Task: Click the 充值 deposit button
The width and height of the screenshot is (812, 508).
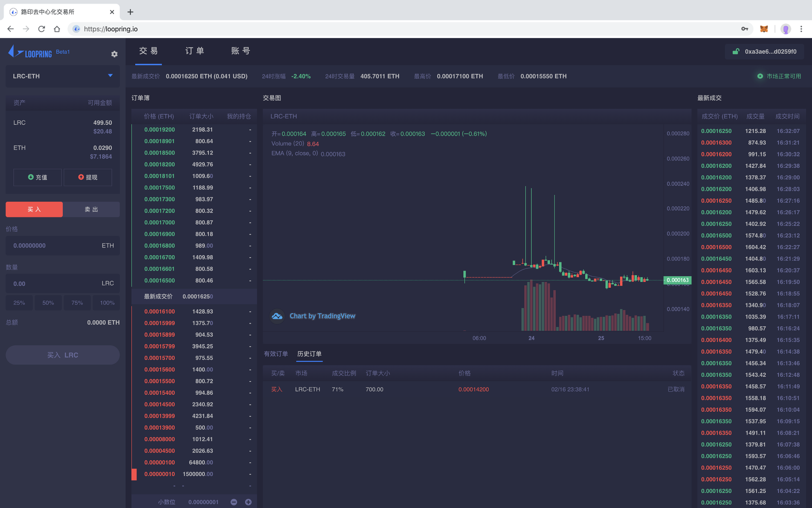Action: coord(37,177)
